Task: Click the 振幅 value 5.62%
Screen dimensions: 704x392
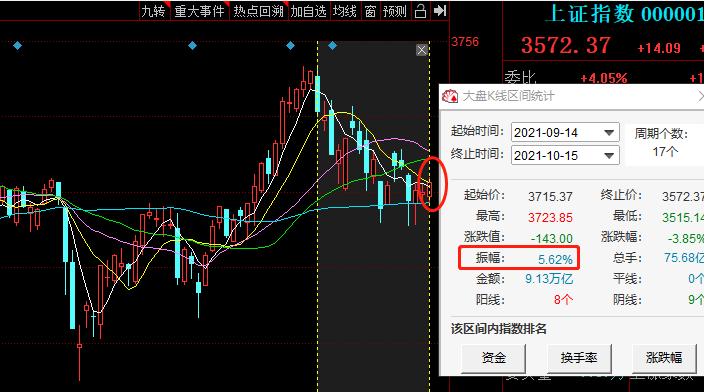Action: (555, 260)
